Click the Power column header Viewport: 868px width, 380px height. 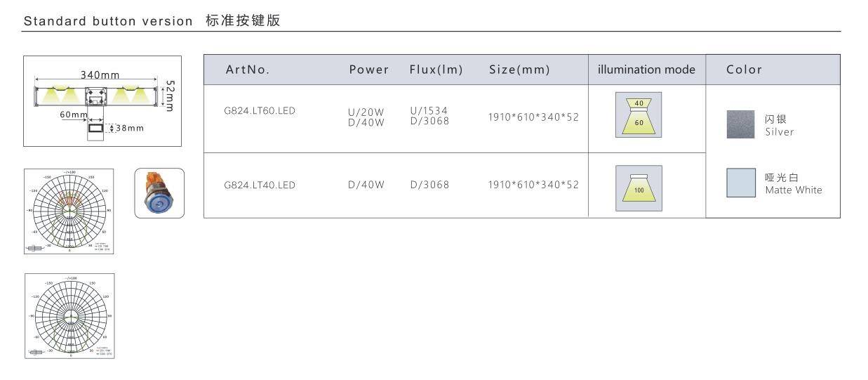click(368, 70)
